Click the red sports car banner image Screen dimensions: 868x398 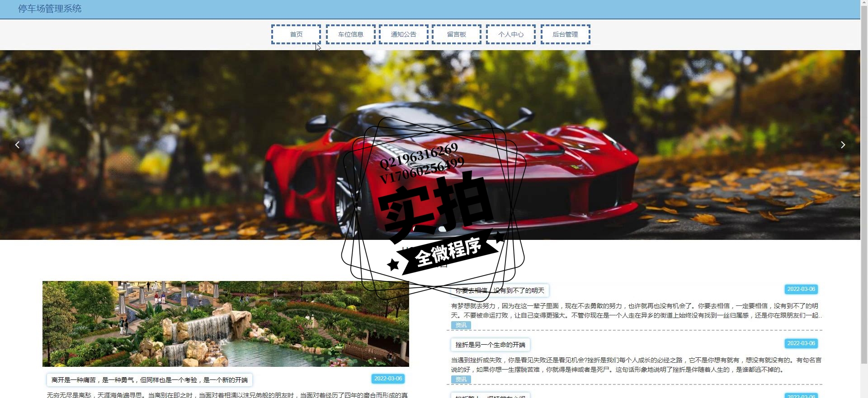430,145
